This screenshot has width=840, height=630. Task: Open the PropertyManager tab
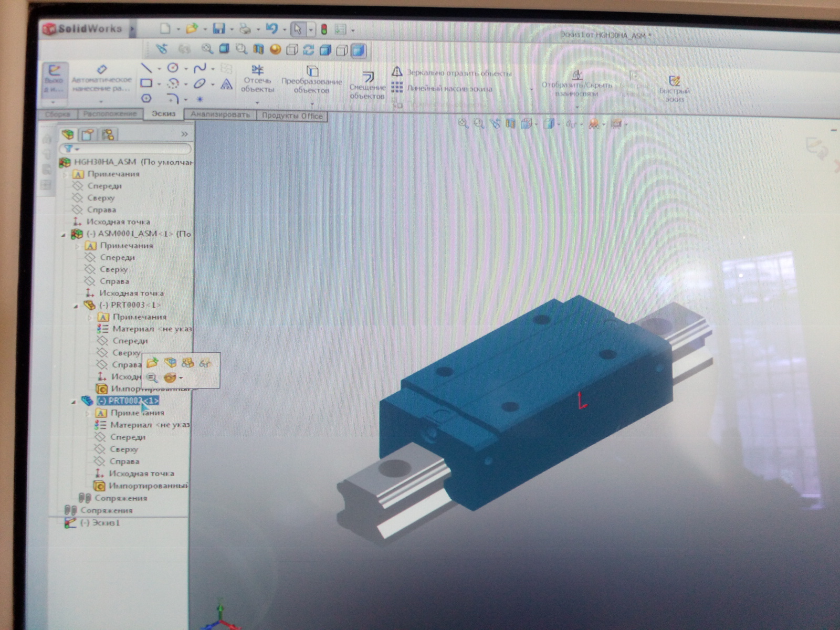tap(88, 134)
